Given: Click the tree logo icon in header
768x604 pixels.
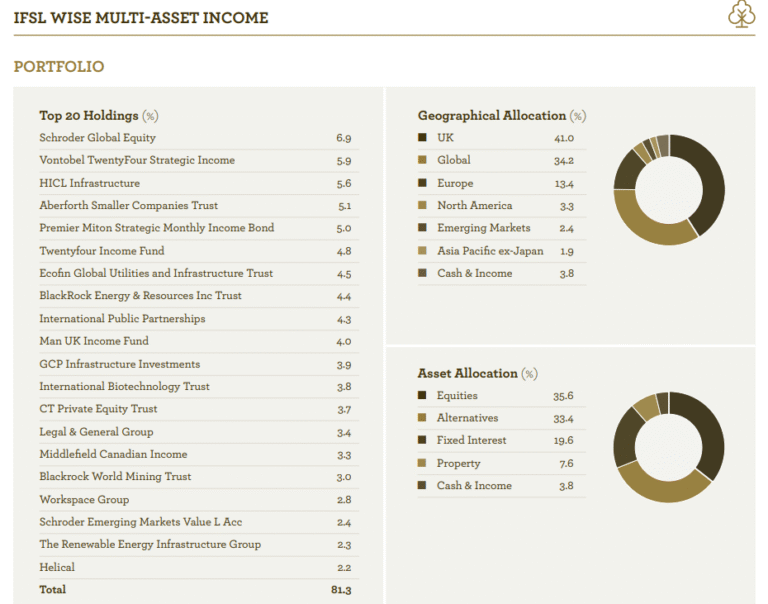Looking at the screenshot, I should point(742,14).
